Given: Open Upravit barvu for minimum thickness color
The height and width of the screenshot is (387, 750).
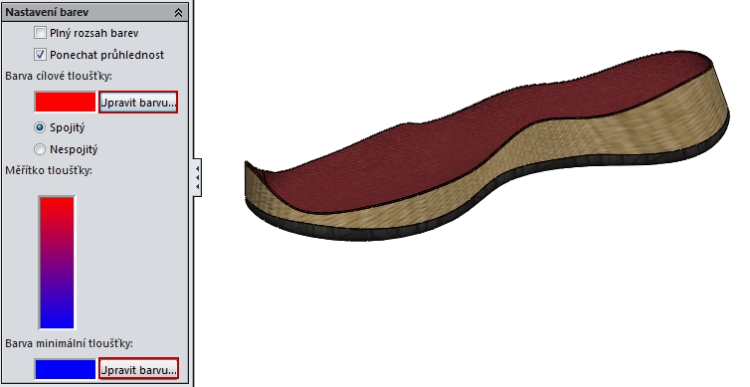Looking at the screenshot, I should (x=138, y=369).
